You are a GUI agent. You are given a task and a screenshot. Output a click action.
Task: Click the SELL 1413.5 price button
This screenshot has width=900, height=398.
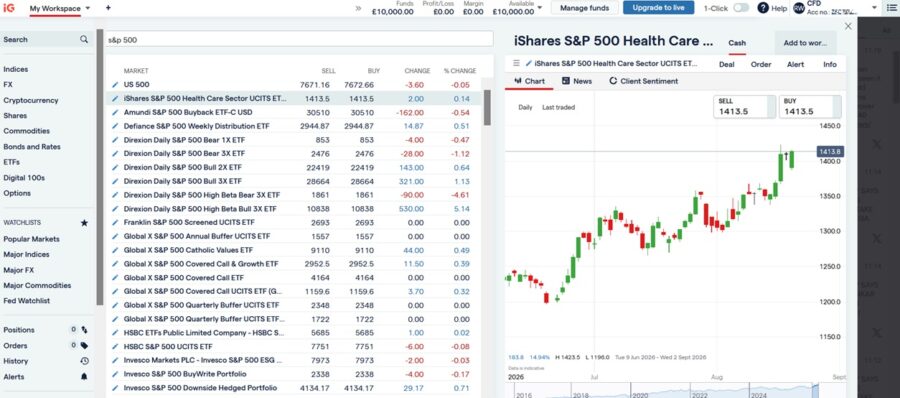coord(744,107)
